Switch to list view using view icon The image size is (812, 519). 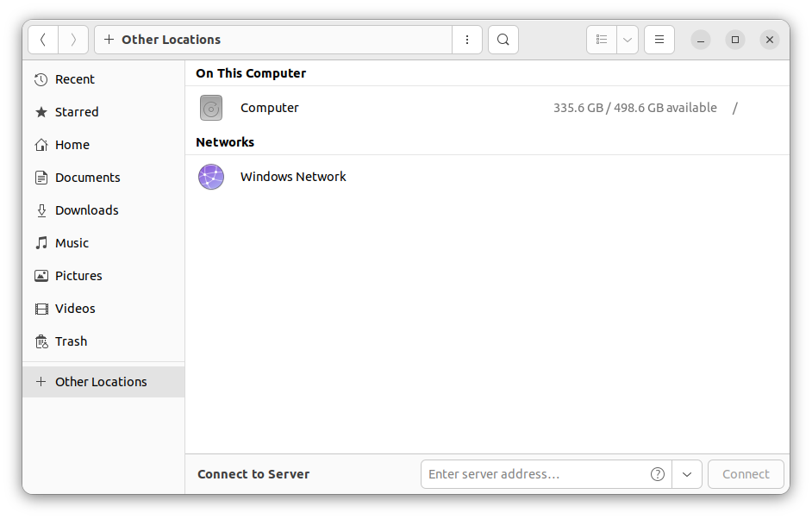(x=601, y=40)
